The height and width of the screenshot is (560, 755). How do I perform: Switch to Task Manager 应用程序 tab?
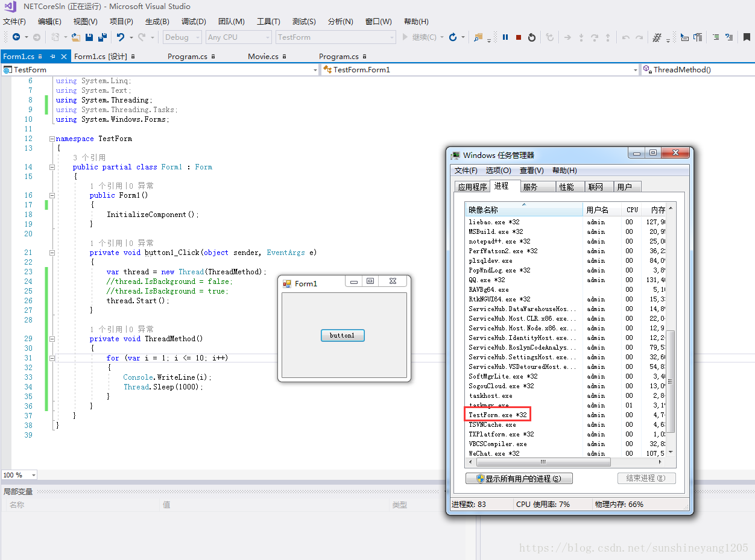pos(472,187)
